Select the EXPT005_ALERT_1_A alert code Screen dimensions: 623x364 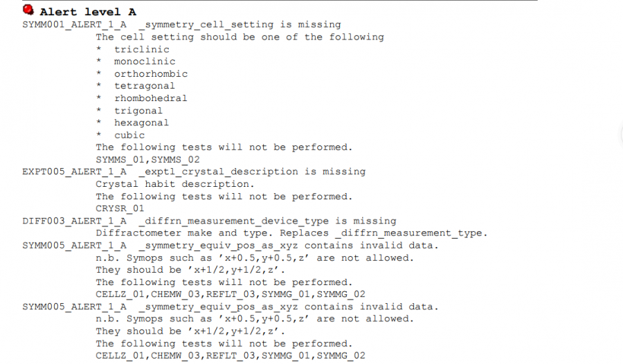tap(74, 172)
